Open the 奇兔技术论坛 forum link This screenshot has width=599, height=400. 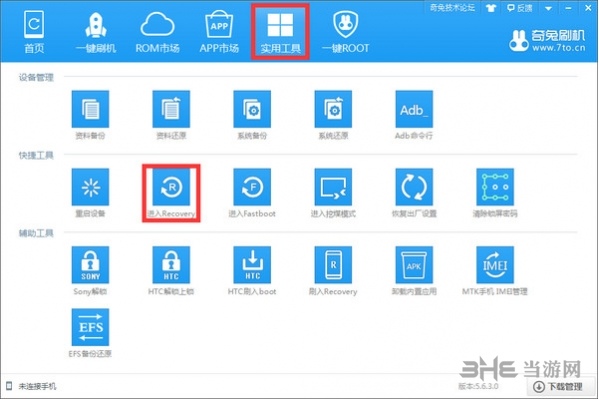point(452,8)
